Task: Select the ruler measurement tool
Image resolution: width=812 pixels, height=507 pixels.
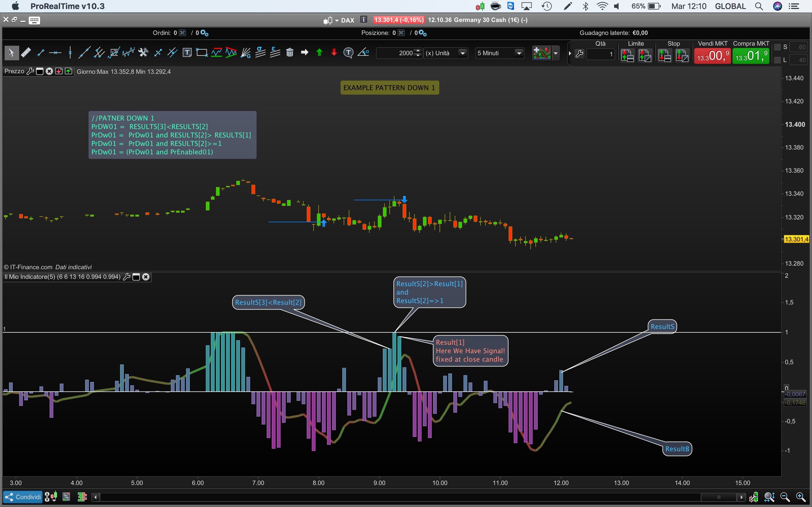Action: [x=26, y=53]
